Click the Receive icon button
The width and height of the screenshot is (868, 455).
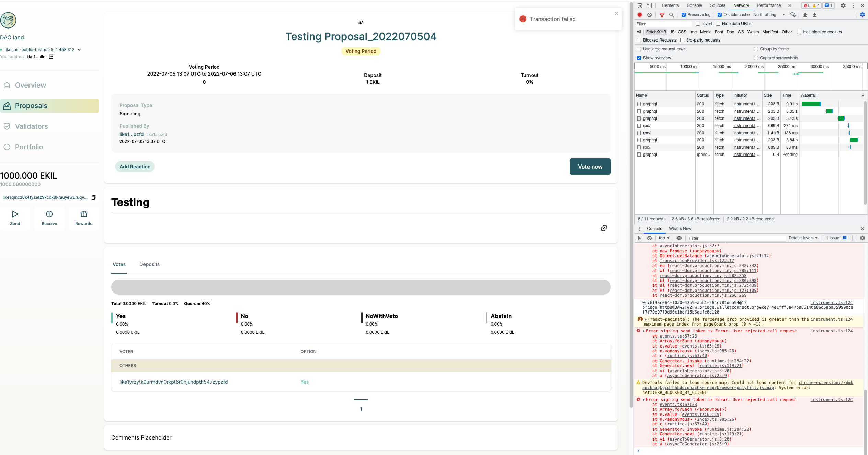coord(49,218)
